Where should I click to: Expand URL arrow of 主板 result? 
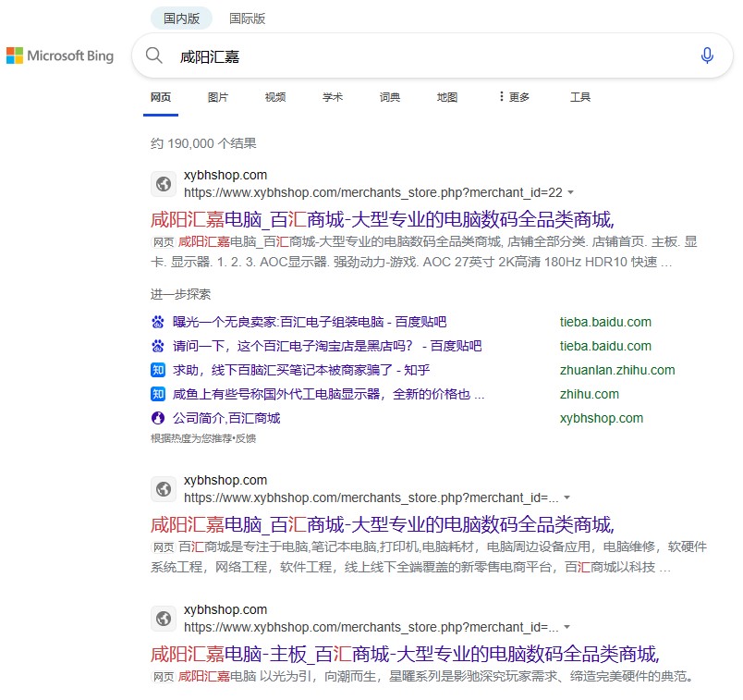(x=566, y=628)
